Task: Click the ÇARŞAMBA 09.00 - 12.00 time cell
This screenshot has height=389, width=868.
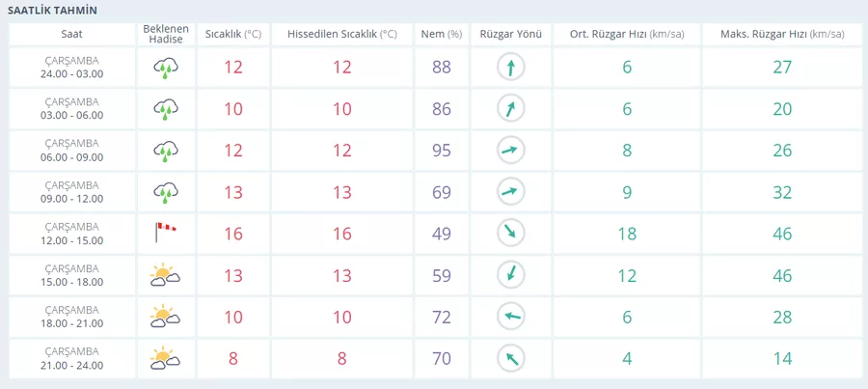Action: point(71,192)
